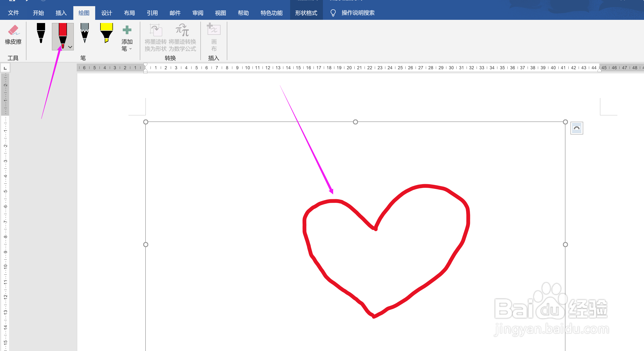Open the layout options icon beside canvas
Image resolution: width=644 pixels, height=351 pixels.
click(x=577, y=128)
